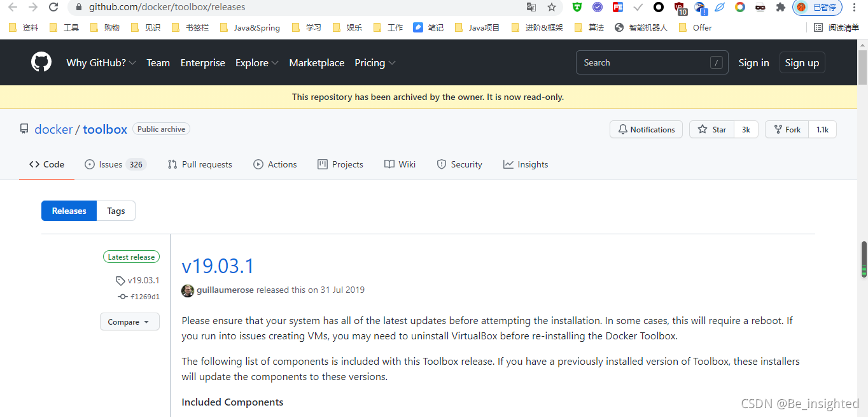The width and height of the screenshot is (868, 417).
Task: Open the 笔记 bookmark
Action: [x=428, y=27]
